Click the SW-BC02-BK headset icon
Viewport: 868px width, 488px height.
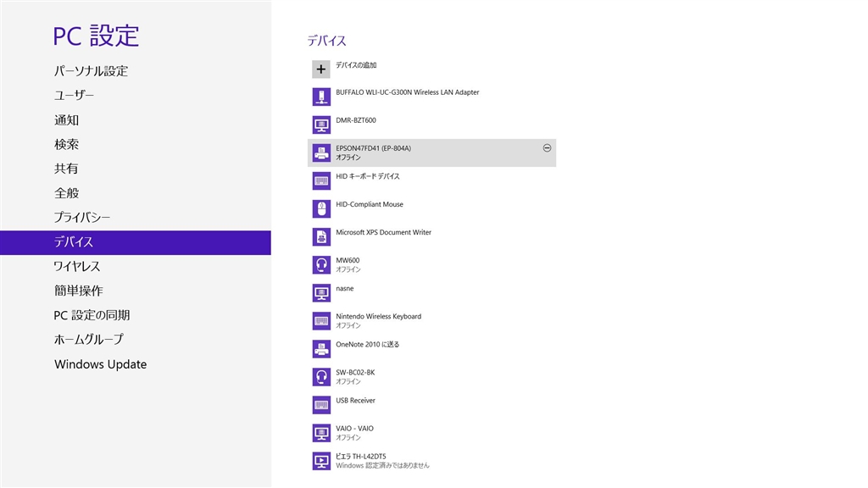[x=321, y=376]
